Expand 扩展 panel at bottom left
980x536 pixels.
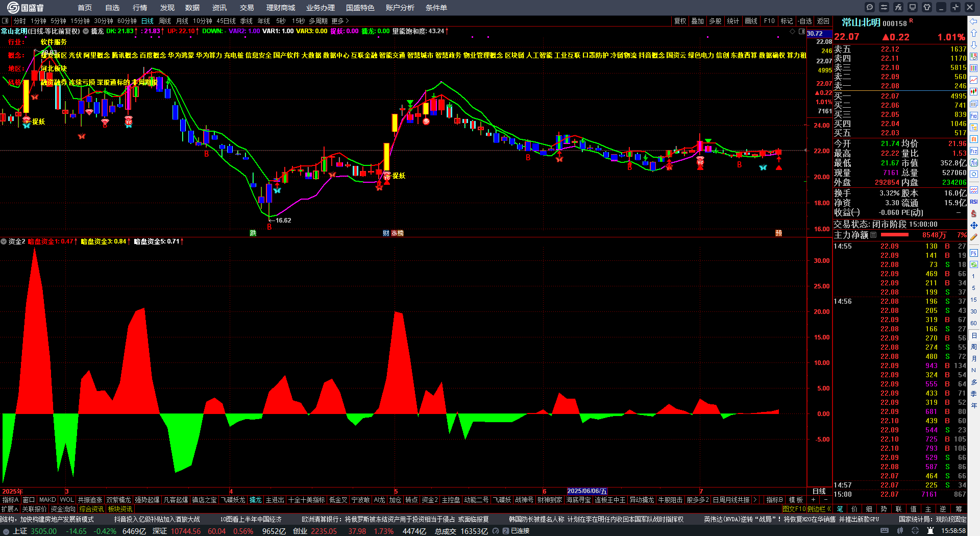pyautogui.click(x=10, y=509)
